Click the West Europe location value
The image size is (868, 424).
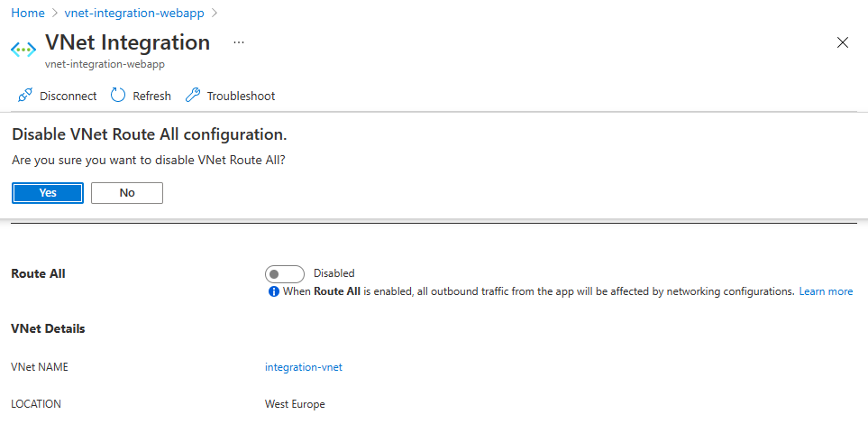pos(295,404)
